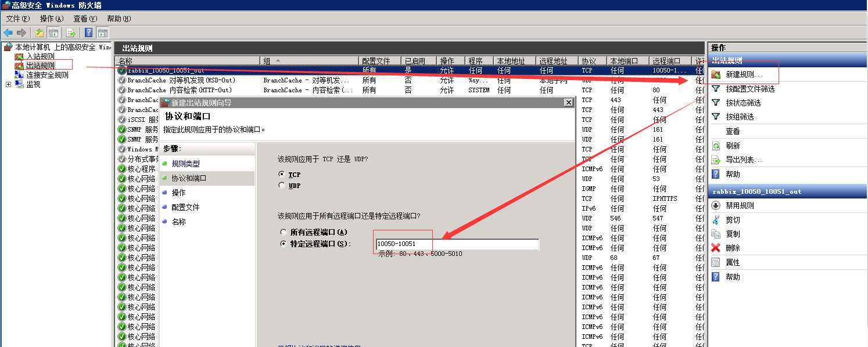
Task: Click 按组筛选 filter action
Action: [x=740, y=117]
